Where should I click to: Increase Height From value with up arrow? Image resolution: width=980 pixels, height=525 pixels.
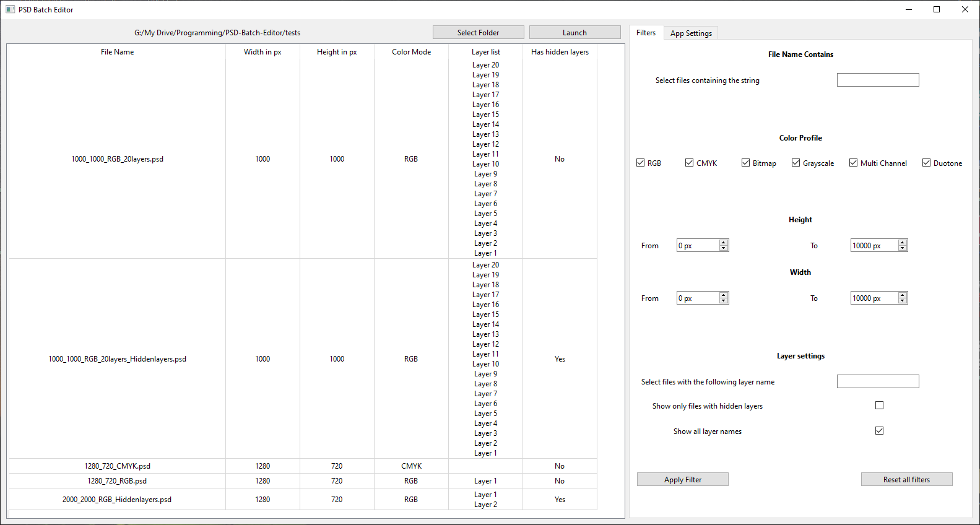tap(724, 243)
